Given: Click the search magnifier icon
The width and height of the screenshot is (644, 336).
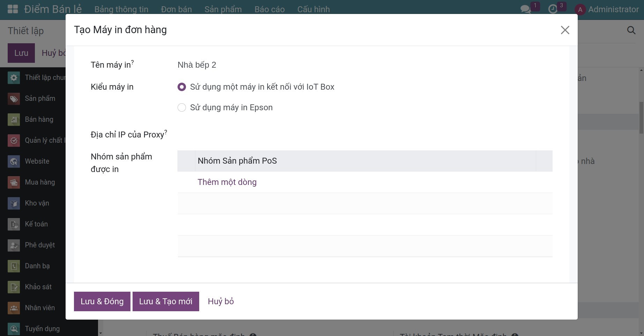Looking at the screenshot, I should (x=631, y=30).
